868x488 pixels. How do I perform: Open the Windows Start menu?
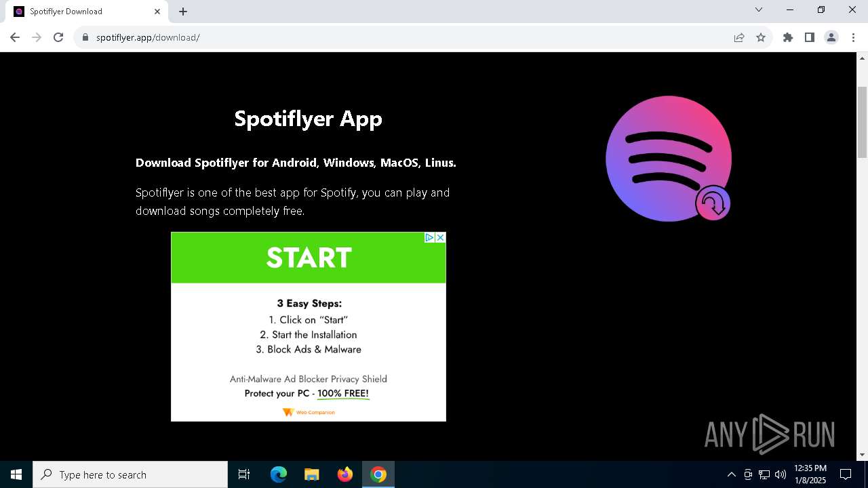tap(16, 474)
